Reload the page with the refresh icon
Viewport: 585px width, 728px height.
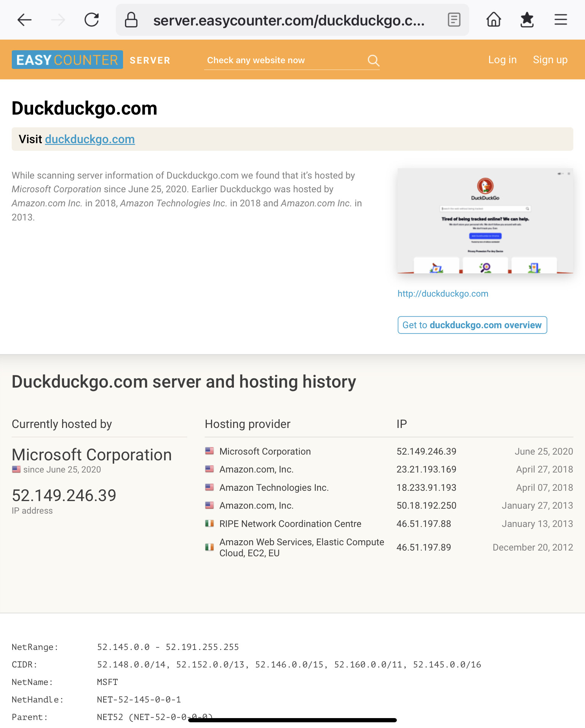point(92,20)
